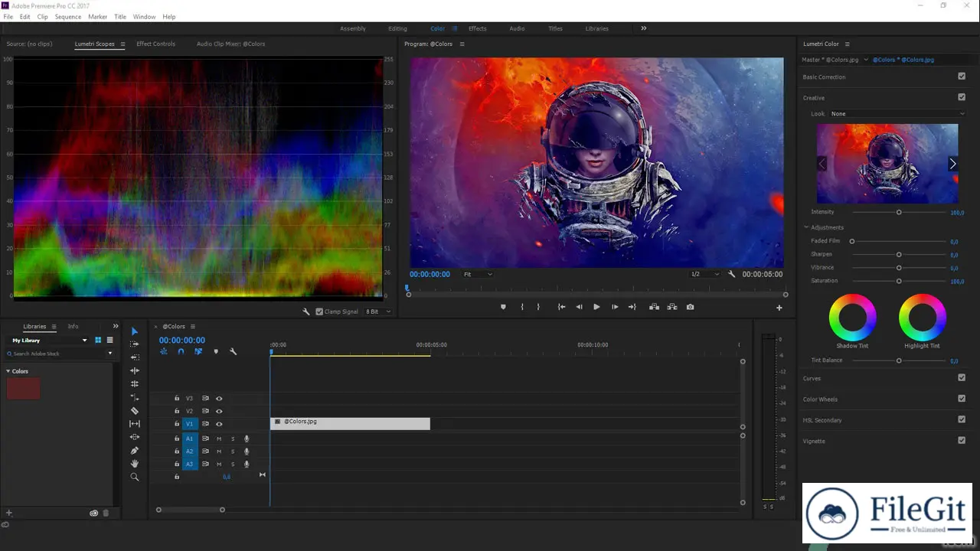Step back one frame
The height and width of the screenshot is (551, 980).
tap(579, 307)
